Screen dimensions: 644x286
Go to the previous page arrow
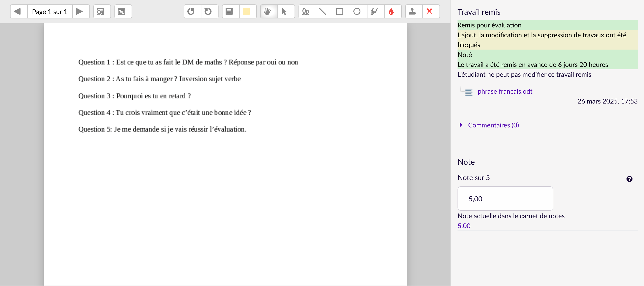17,11
